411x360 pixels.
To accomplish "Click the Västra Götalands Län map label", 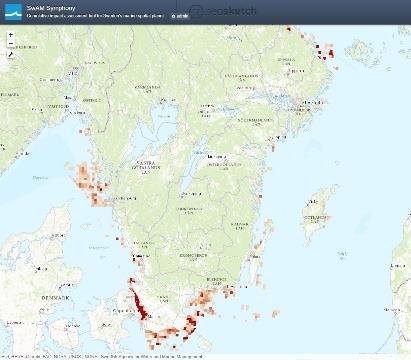I will point(146,168).
